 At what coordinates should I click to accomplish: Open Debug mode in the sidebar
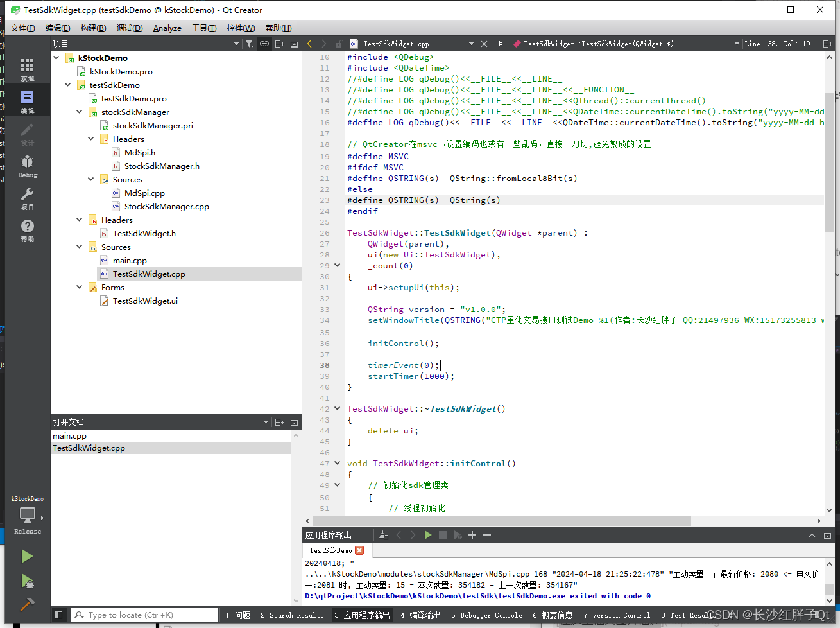click(27, 166)
